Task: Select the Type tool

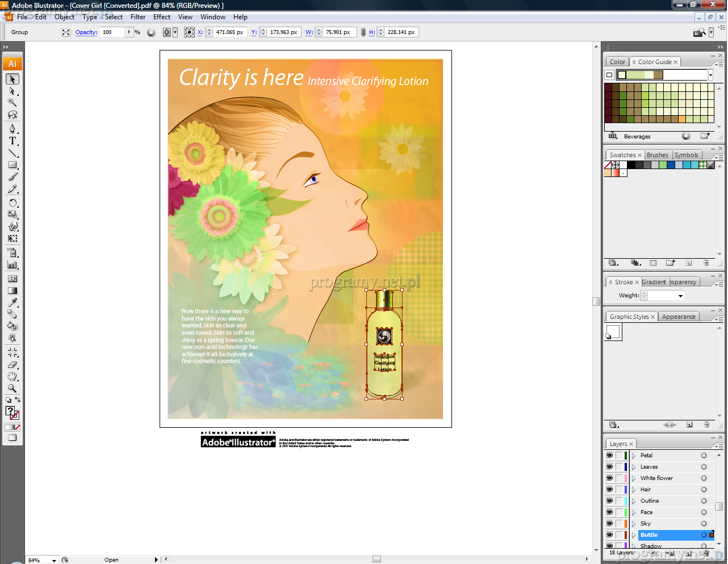Action: [12, 141]
